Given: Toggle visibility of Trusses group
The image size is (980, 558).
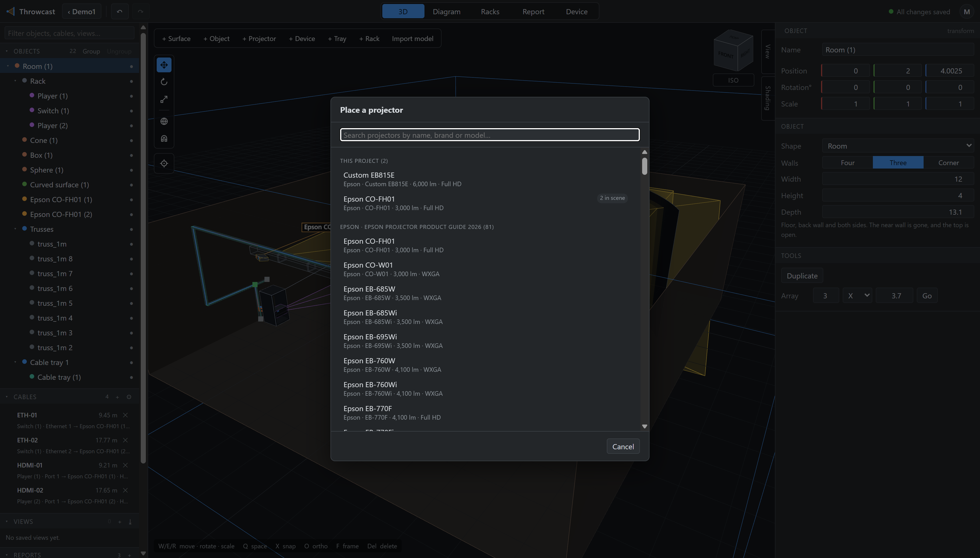Looking at the screenshot, I should [132, 229].
